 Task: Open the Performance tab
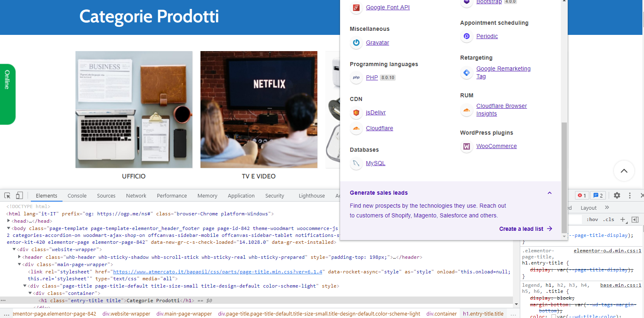click(172, 196)
